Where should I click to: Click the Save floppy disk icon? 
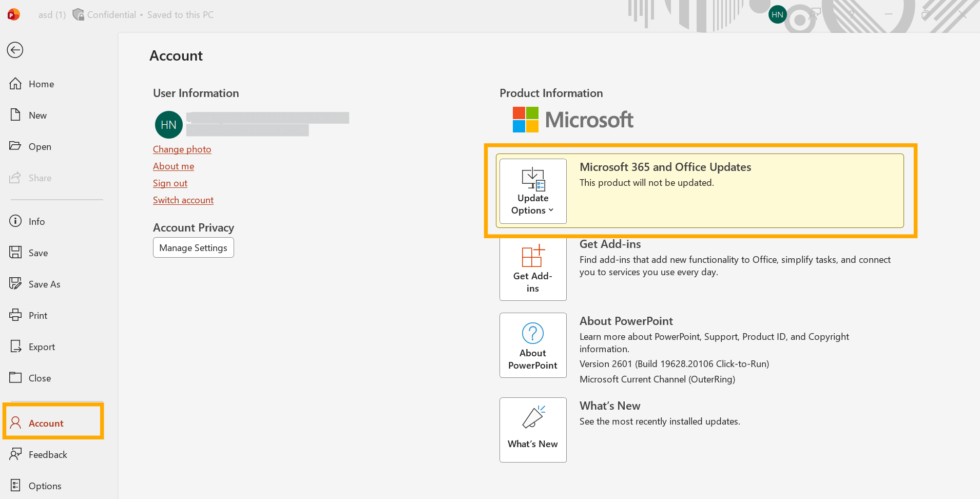pos(15,252)
